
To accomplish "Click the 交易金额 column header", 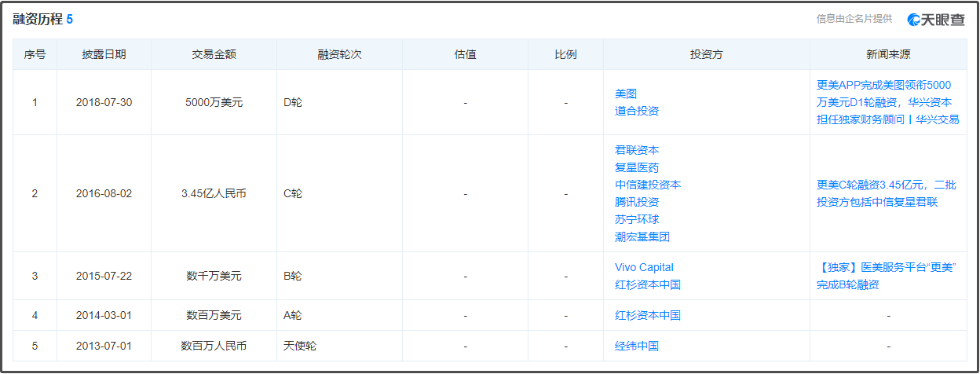I will click(x=214, y=55).
